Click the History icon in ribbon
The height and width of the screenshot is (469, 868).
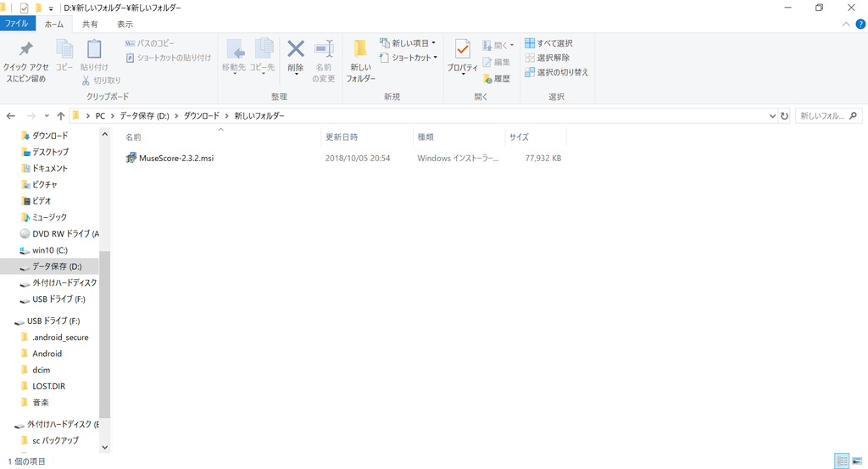[487, 79]
